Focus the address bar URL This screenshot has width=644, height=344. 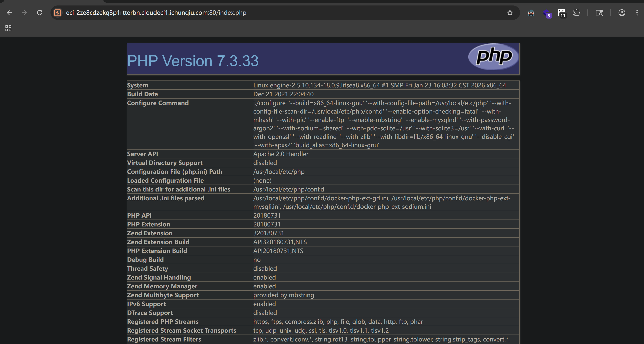coord(156,12)
